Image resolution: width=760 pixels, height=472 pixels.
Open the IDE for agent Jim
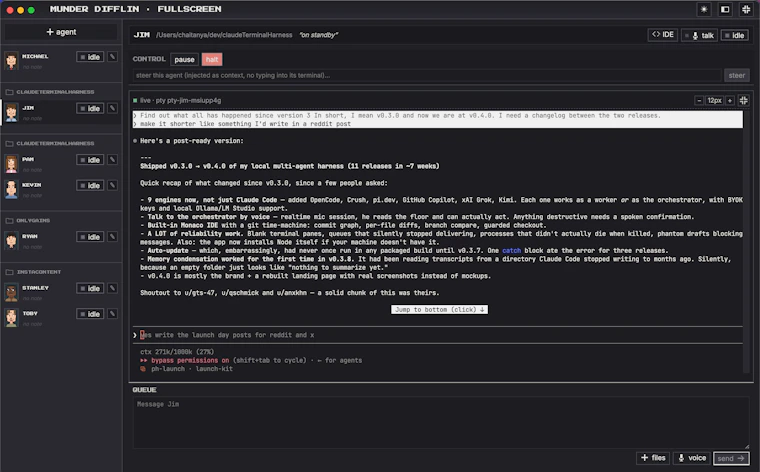coord(663,35)
